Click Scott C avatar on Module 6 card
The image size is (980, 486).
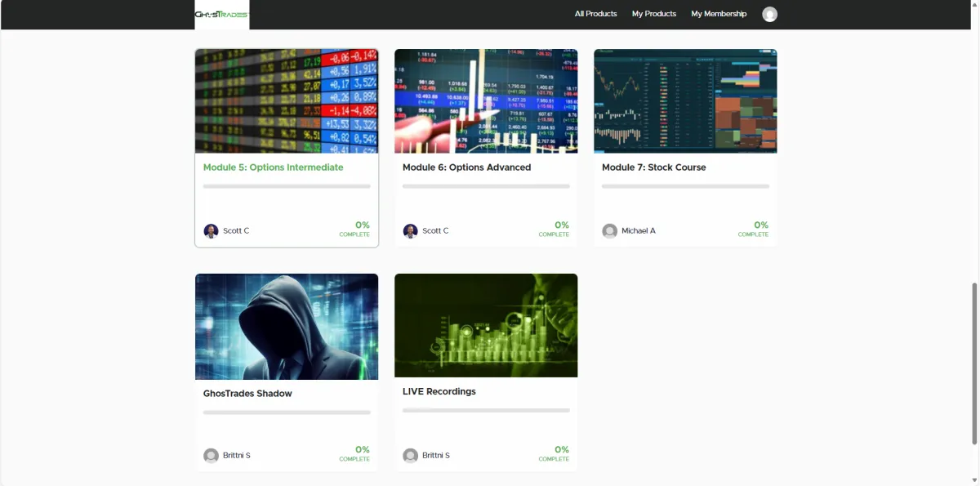pyautogui.click(x=410, y=231)
